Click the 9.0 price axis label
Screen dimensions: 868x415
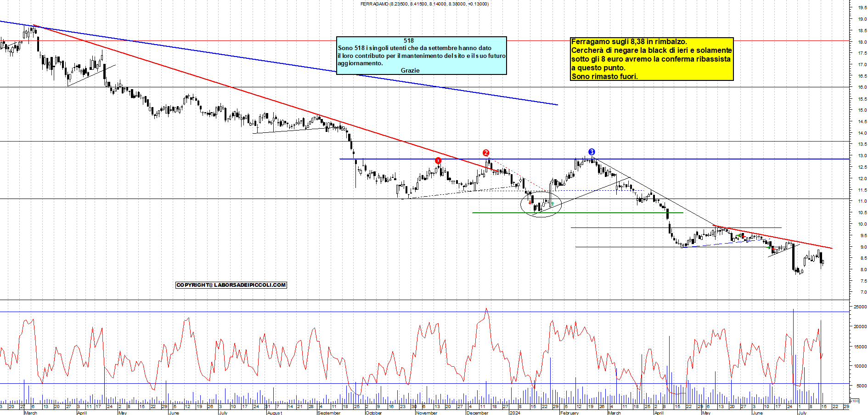[x=863, y=247]
